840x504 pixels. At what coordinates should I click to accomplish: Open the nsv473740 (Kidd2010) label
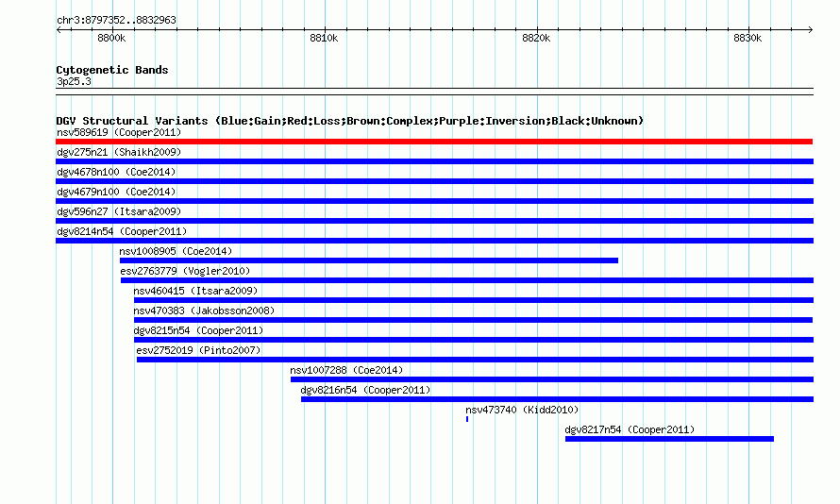pyautogui.click(x=522, y=410)
